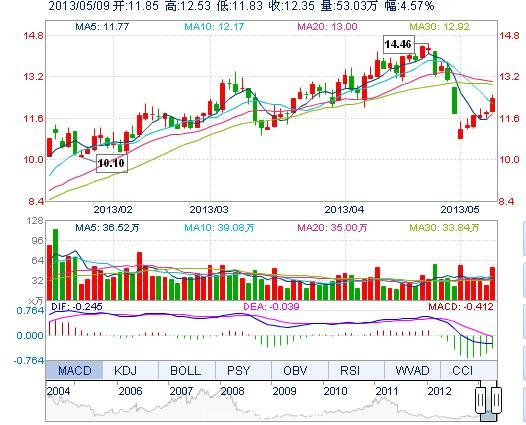Click the 14.46 high price label
This screenshot has height=425, width=526.
tap(399, 44)
